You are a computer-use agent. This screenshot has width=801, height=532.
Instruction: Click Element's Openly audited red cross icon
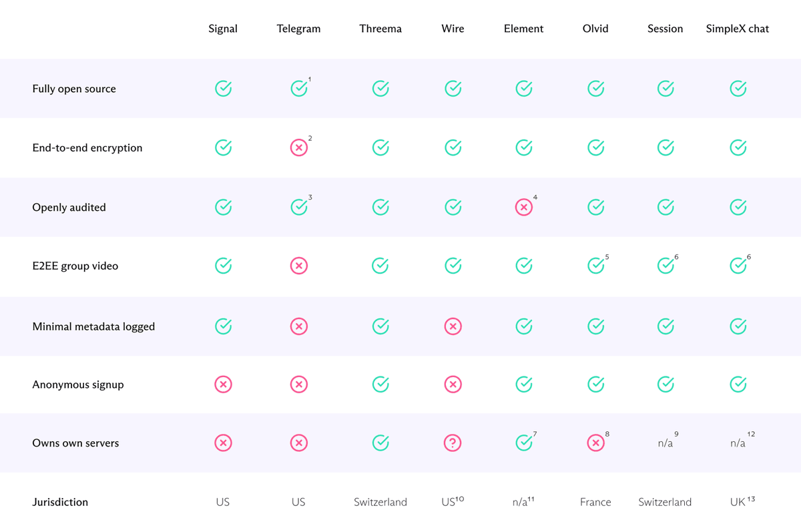524,208
